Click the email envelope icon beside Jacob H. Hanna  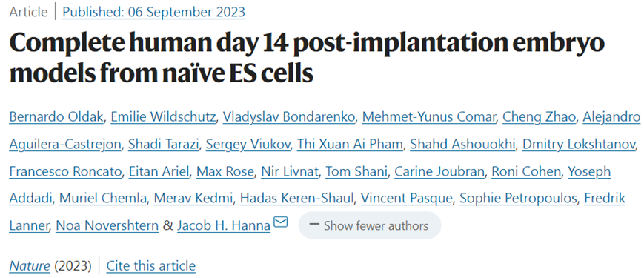[281, 222]
